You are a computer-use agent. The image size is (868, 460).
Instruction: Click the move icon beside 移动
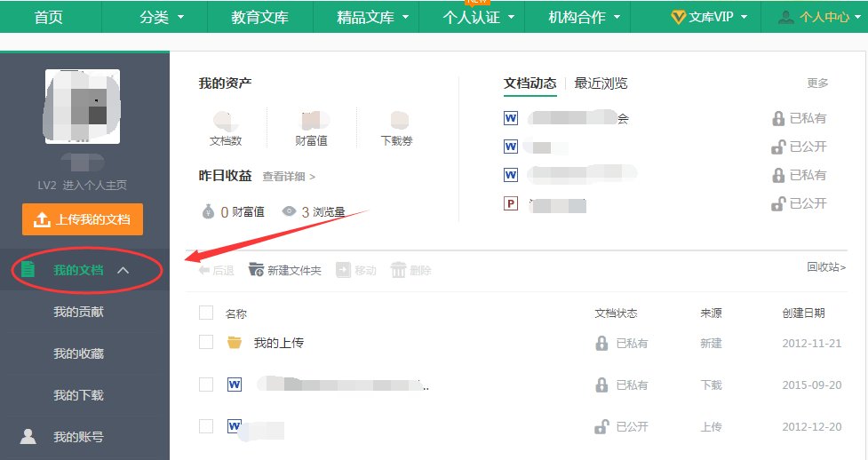[343, 270]
